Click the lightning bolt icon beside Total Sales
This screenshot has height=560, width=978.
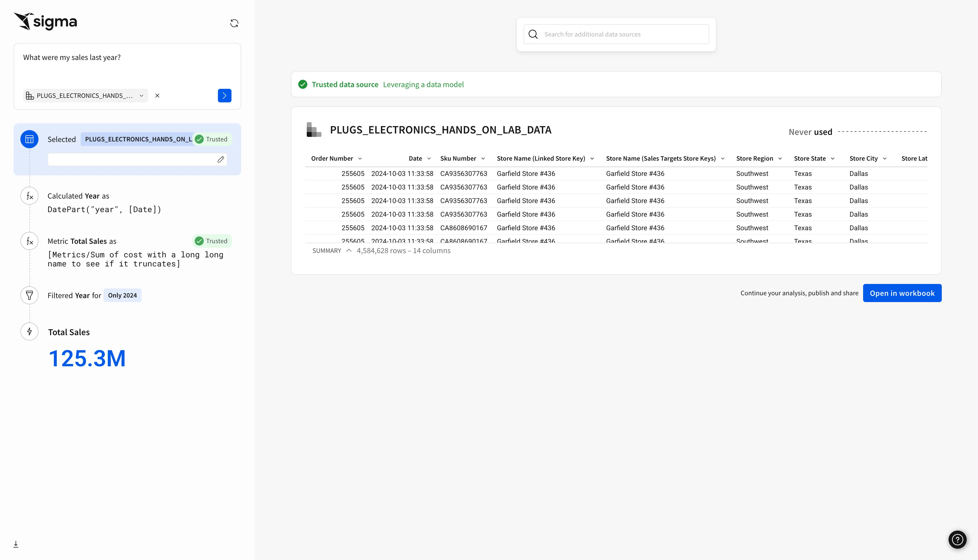[x=29, y=331]
